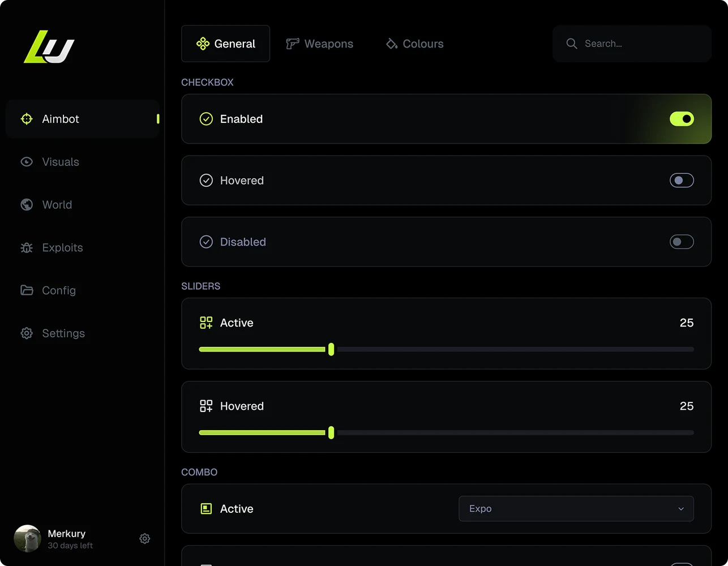
Task: Click the SLIDERS section heading
Action: click(201, 286)
